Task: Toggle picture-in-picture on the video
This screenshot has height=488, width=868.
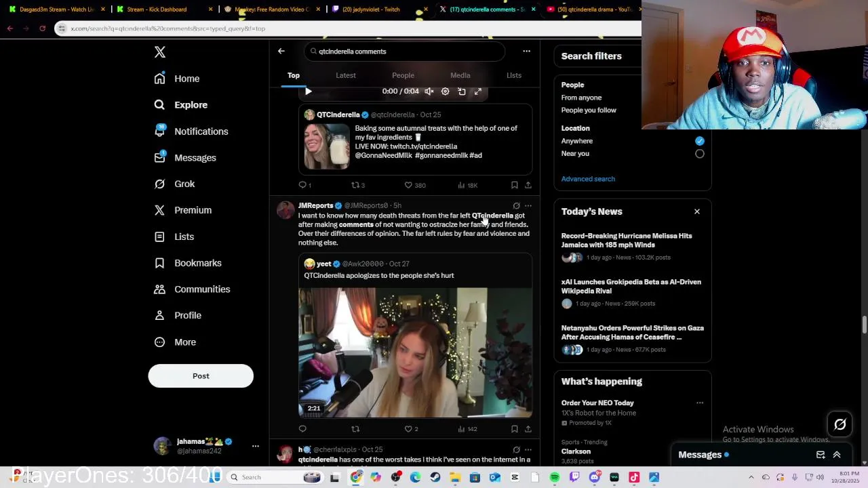Action: [462, 91]
